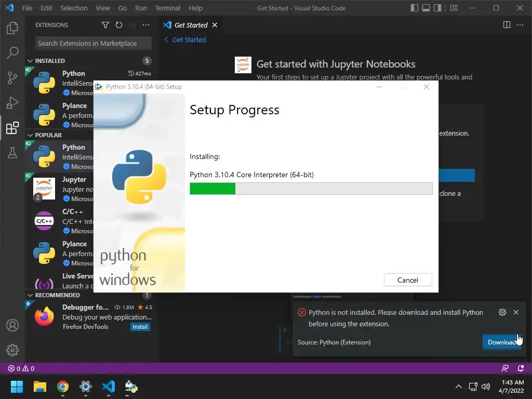Close the Get Started tab

tap(215, 25)
